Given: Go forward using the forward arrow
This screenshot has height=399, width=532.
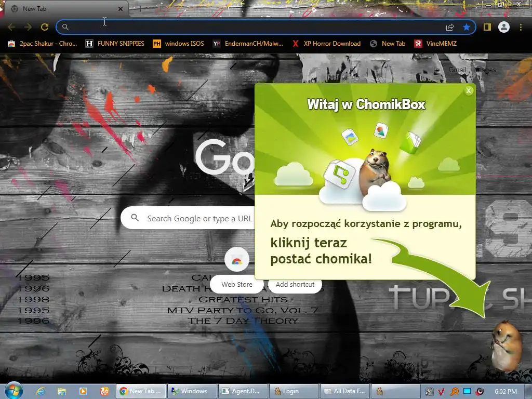Looking at the screenshot, I should pyautogui.click(x=28, y=27).
